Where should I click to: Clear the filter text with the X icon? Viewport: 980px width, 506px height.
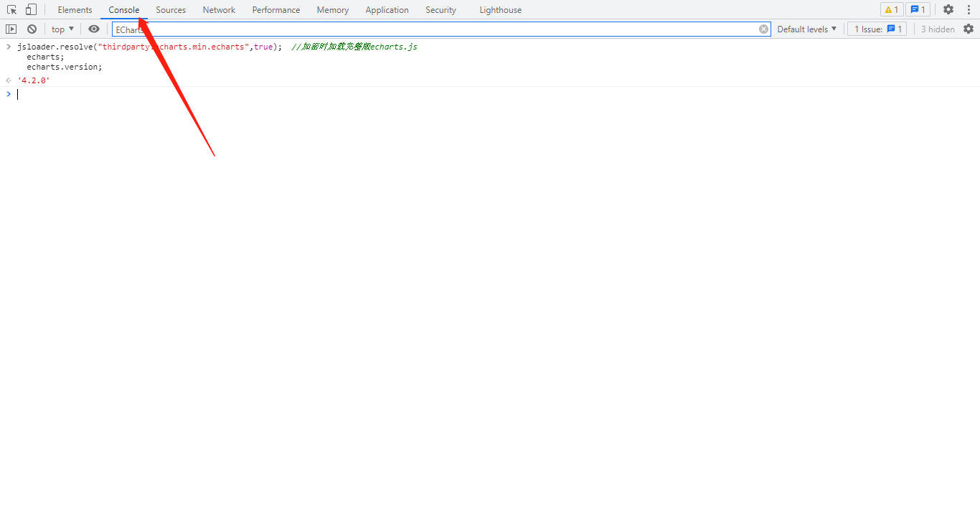point(763,29)
